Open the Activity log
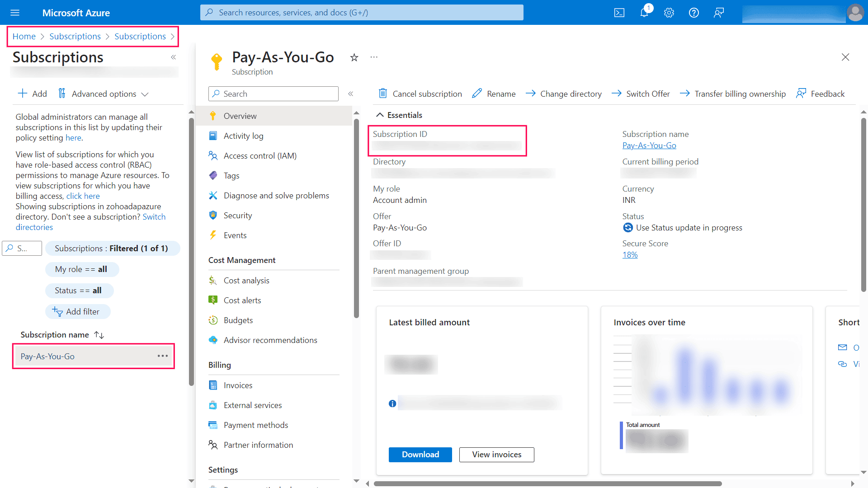The image size is (868, 488). coord(243,136)
